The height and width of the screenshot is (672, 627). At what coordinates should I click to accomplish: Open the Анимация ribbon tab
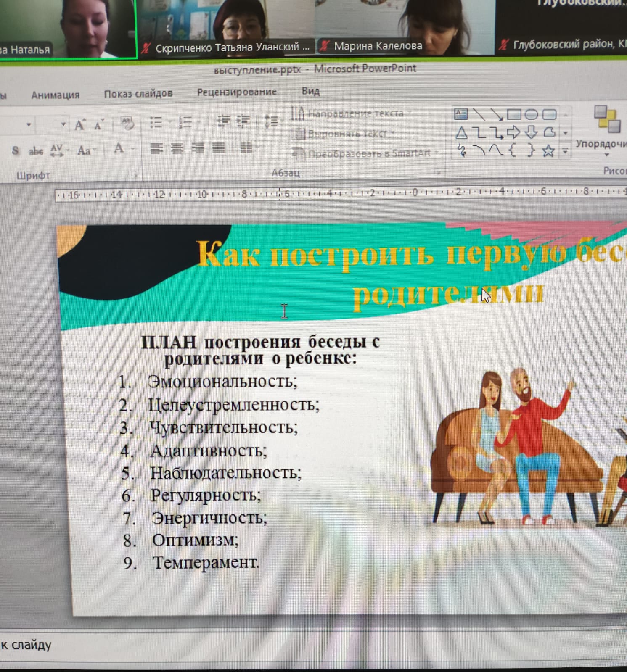[55, 95]
